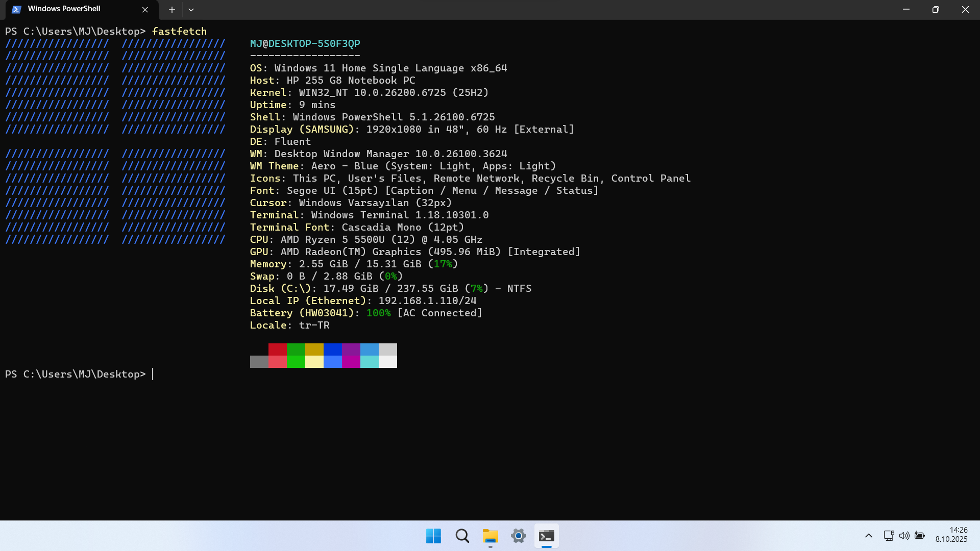Click the dark gray color block

click(259, 362)
